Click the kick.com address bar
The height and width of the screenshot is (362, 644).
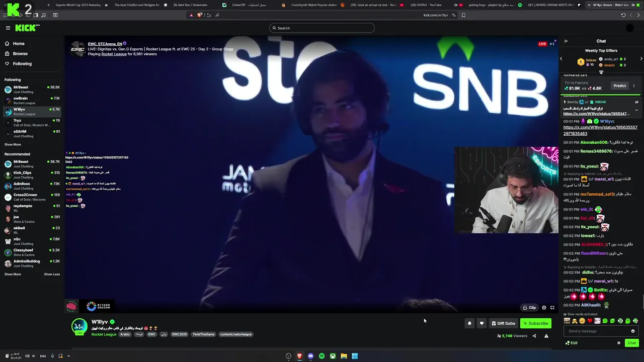click(x=436, y=15)
